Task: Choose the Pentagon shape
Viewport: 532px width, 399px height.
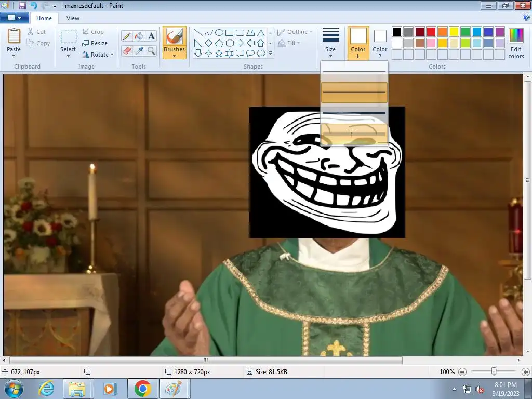Action: pyautogui.click(x=219, y=43)
